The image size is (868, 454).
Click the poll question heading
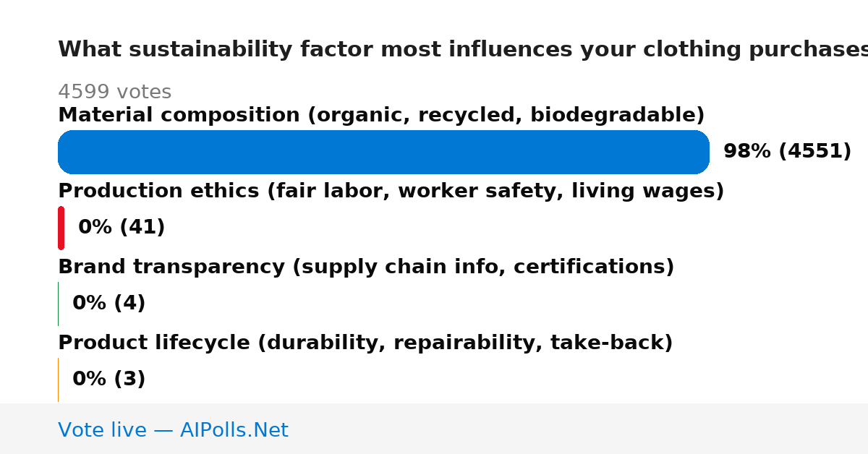[463, 50]
